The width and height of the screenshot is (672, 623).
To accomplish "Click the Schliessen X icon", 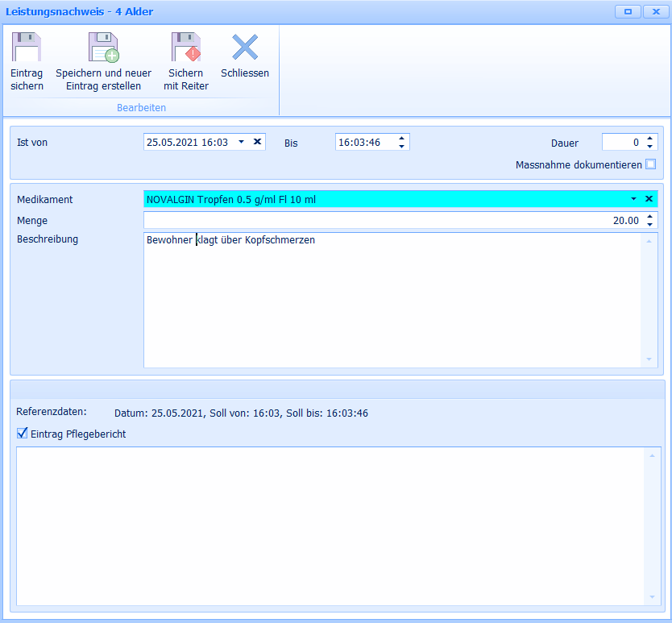I will pyautogui.click(x=245, y=48).
